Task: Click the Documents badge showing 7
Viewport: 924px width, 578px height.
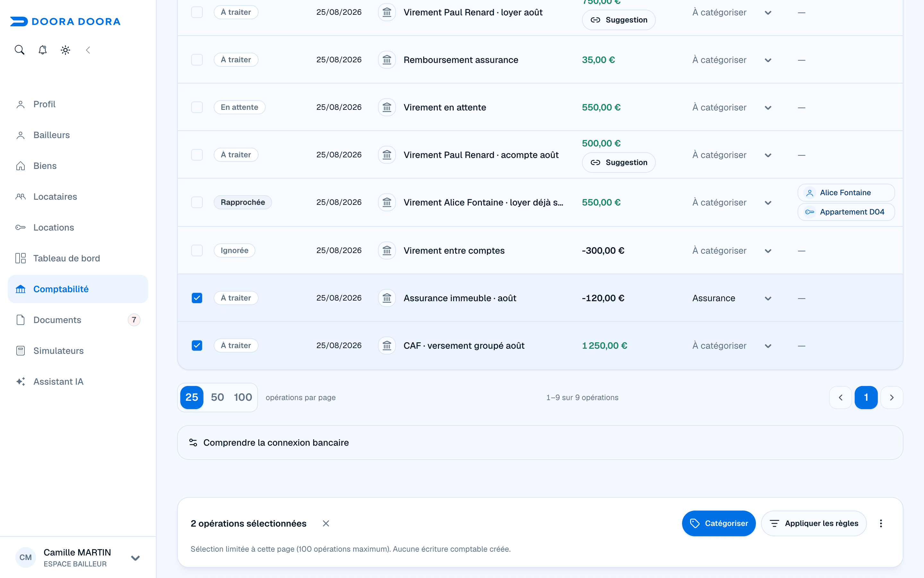Action: [134, 320]
